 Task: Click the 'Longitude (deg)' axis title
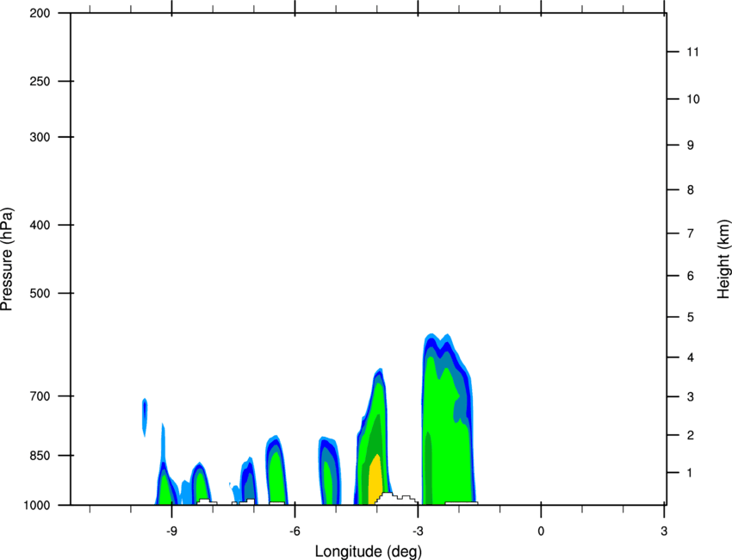pos(369,551)
